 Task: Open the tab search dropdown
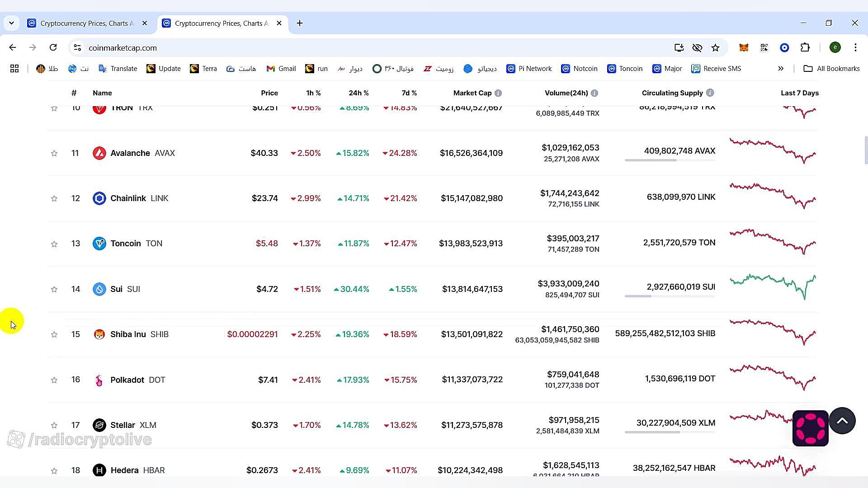(11, 23)
